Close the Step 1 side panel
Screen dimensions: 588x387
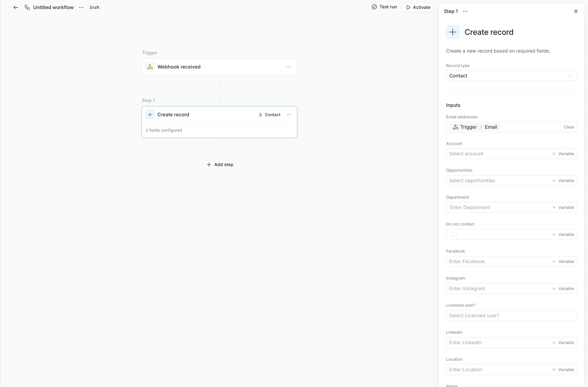pos(576,11)
